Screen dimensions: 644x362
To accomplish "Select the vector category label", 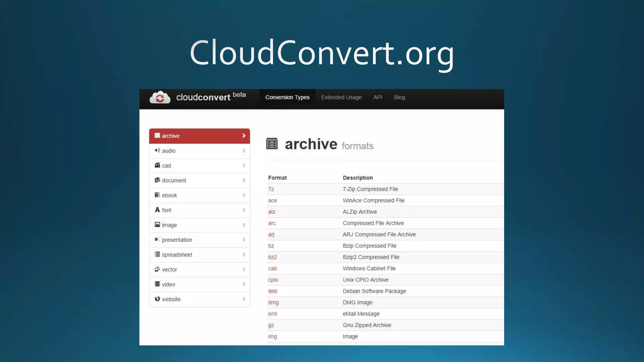I will pos(169,270).
